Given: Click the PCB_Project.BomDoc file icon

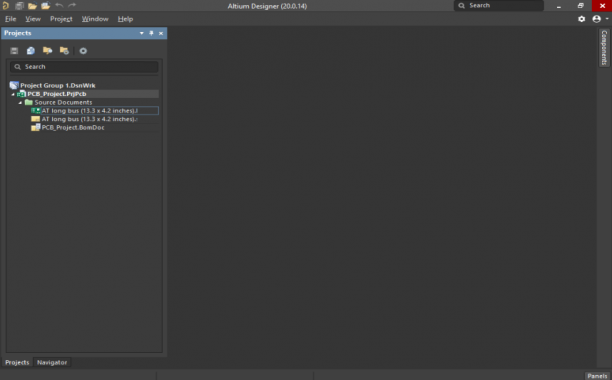Looking at the screenshot, I should coord(36,128).
